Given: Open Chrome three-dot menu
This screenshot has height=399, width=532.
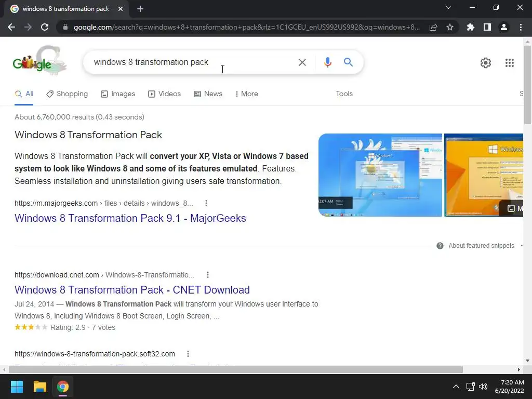Looking at the screenshot, I should coord(521,27).
